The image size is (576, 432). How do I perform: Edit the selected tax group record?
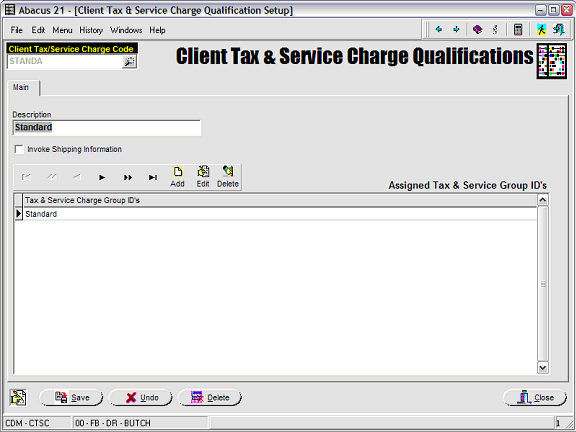(x=203, y=177)
